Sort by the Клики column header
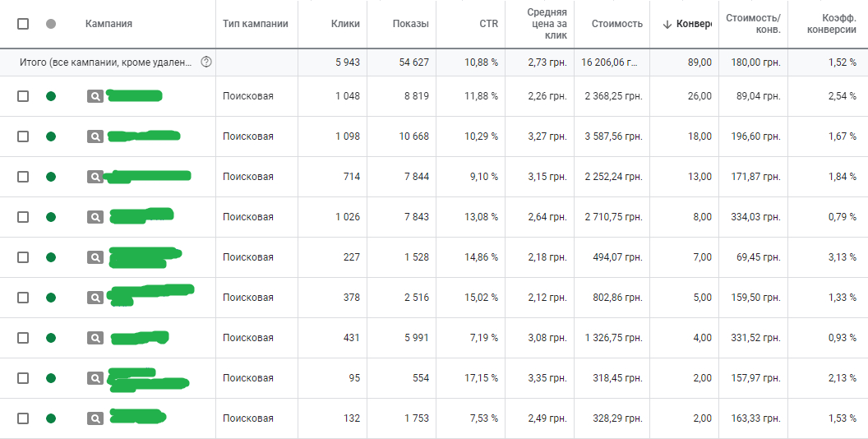Image resolution: width=868 pixels, height=439 pixels. click(345, 24)
